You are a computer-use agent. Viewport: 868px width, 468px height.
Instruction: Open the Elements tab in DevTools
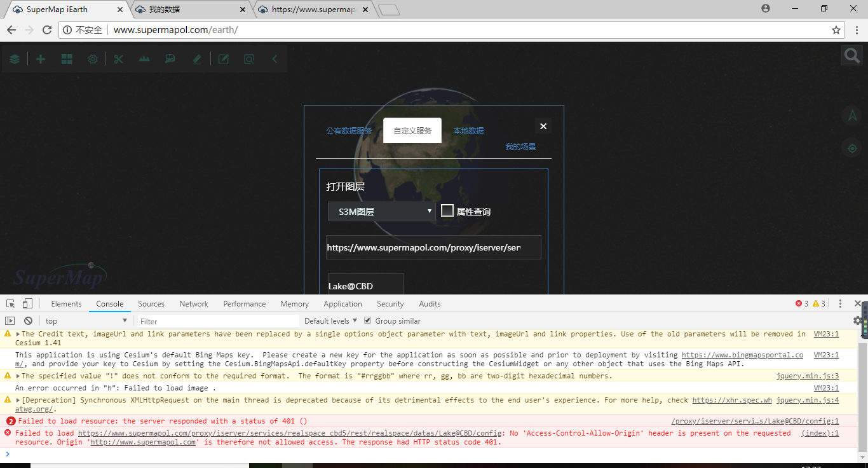[x=66, y=304]
